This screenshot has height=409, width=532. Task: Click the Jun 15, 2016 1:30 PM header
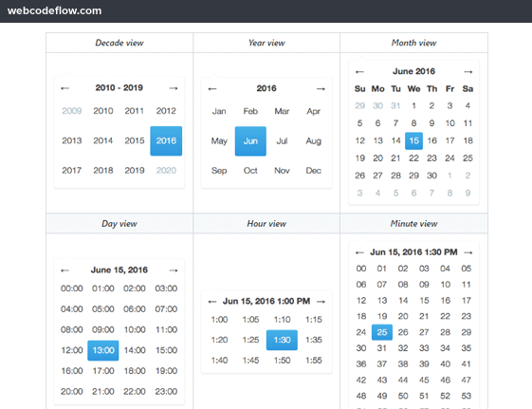click(x=413, y=252)
